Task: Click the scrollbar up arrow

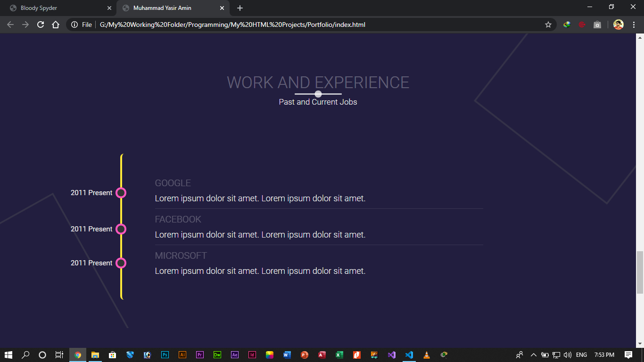Action: (640, 37)
